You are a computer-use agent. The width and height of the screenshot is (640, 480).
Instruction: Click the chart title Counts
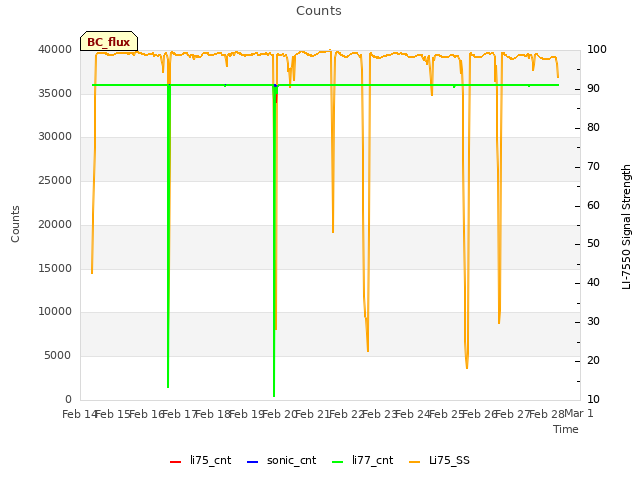319,11
